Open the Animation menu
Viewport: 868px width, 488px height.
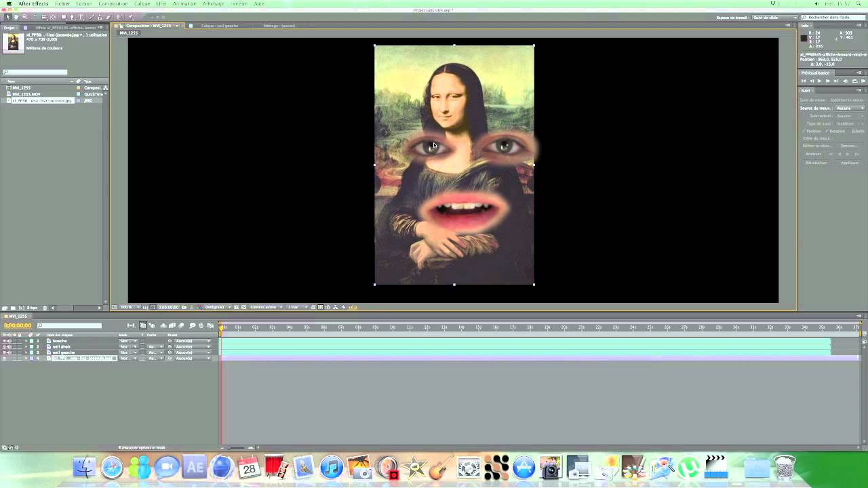(x=184, y=3)
